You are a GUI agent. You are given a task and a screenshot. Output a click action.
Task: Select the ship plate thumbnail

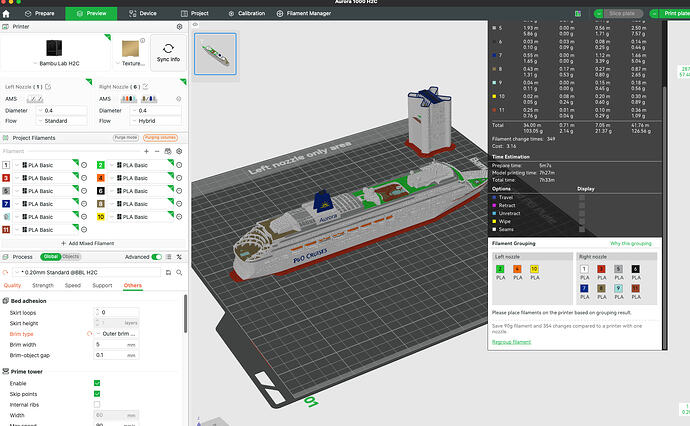click(215, 54)
